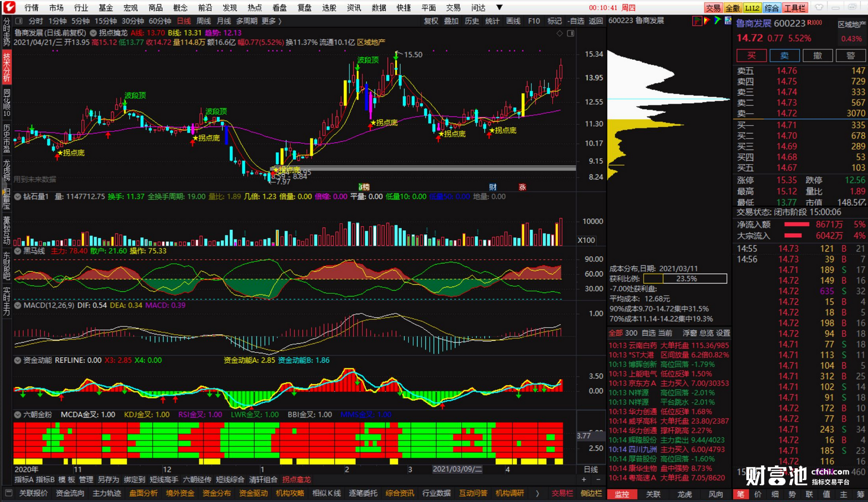Click the blue picture icon beside distribution icons

coord(728,20)
